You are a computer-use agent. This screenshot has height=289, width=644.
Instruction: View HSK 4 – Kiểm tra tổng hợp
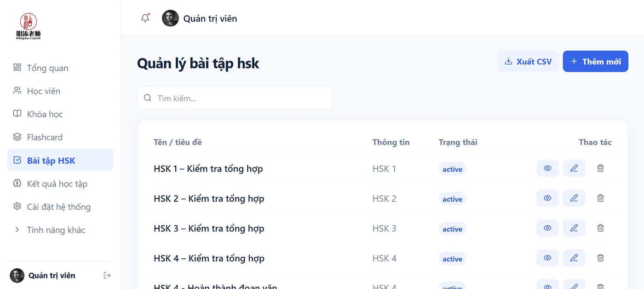547,258
